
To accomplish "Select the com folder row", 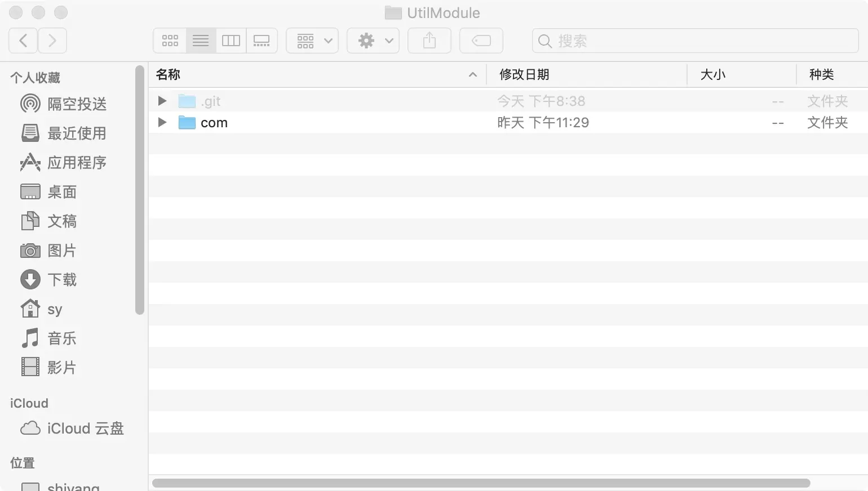I will (x=508, y=122).
